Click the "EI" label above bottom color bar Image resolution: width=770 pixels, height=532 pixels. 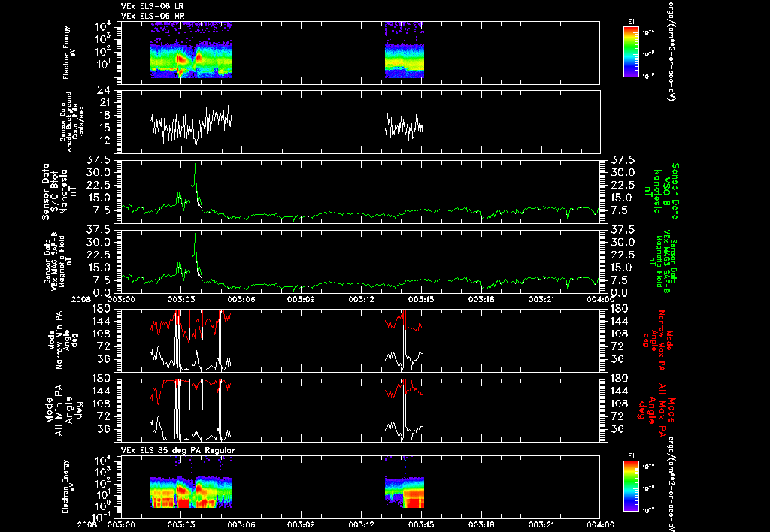point(631,456)
